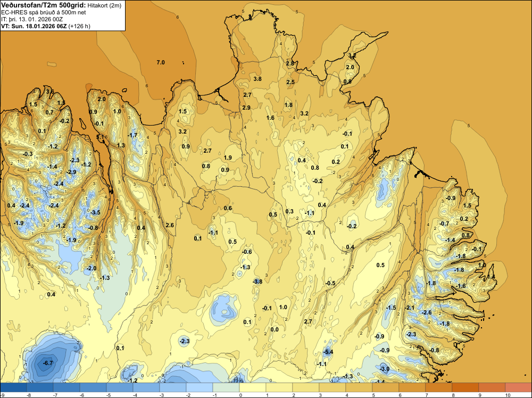Click the '0.0' temperature value
This screenshot has height=398, width=532.
click(275, 329)
